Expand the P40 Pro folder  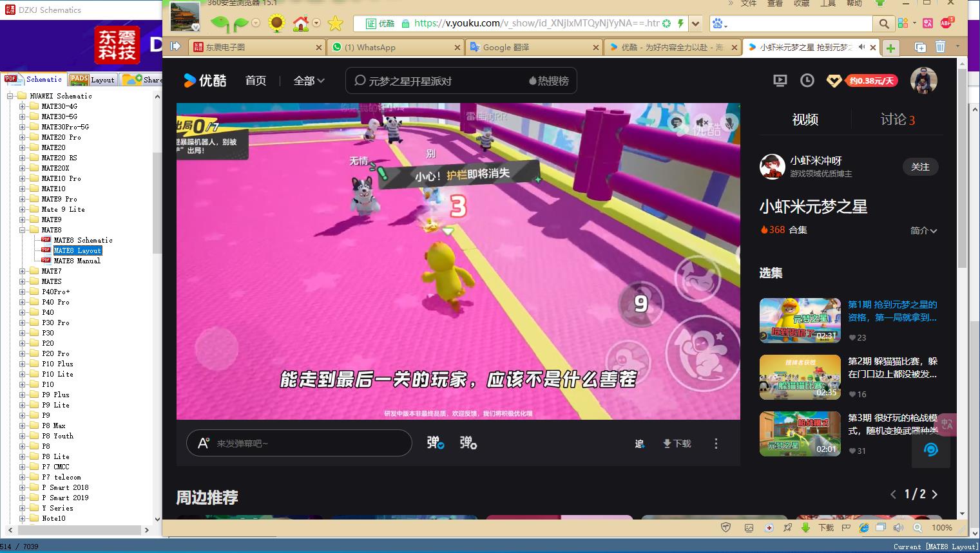click(23, 302)
